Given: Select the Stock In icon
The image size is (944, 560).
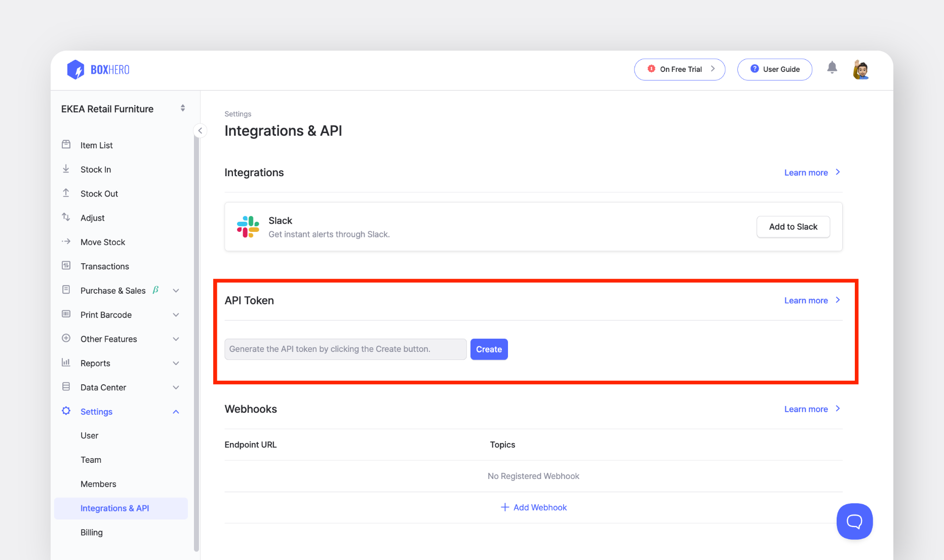Looking at the screenshot, I should coord(66,169).
